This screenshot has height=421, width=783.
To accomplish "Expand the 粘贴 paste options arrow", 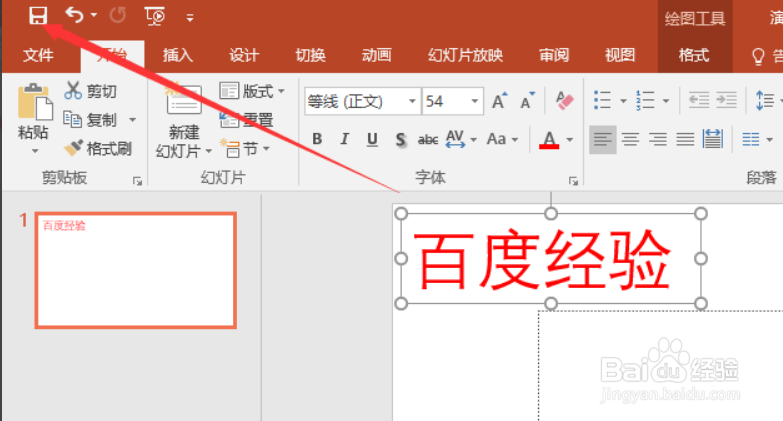I will pyautogui.click(x=34, y=151).
